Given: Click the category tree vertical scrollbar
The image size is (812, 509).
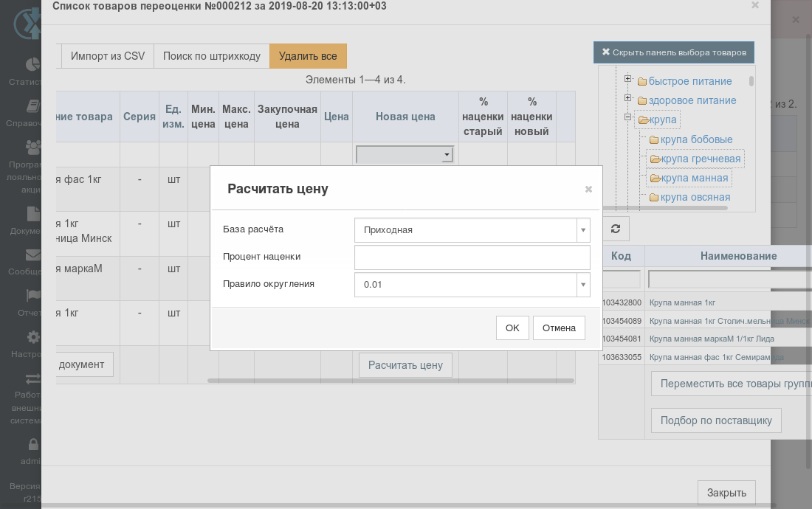Looking at the screenshot, I should tap(751, 81).
